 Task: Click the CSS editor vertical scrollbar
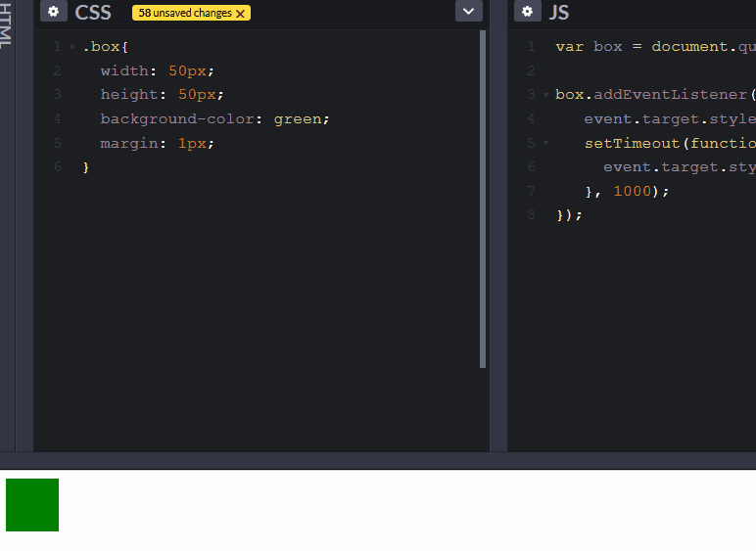[x=483, y=200]
